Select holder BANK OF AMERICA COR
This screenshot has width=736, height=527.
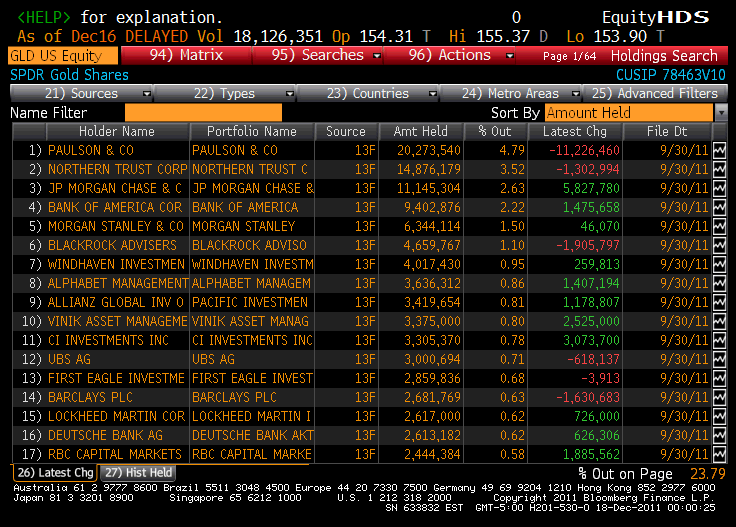click(115, 207)
